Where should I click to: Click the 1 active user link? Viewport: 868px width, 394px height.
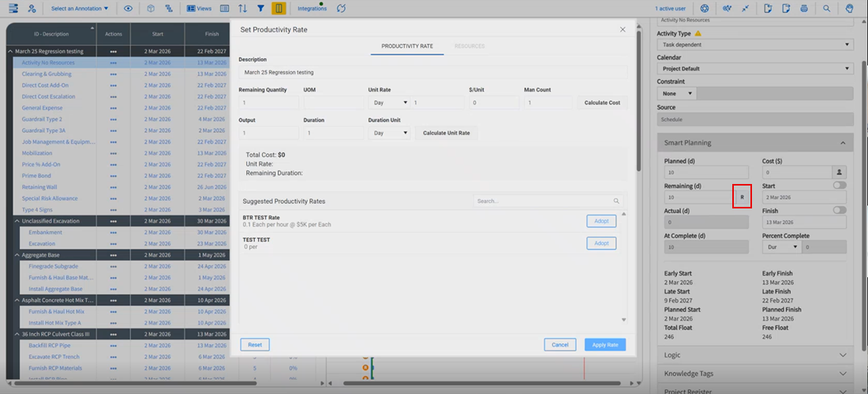pos(671,9)
